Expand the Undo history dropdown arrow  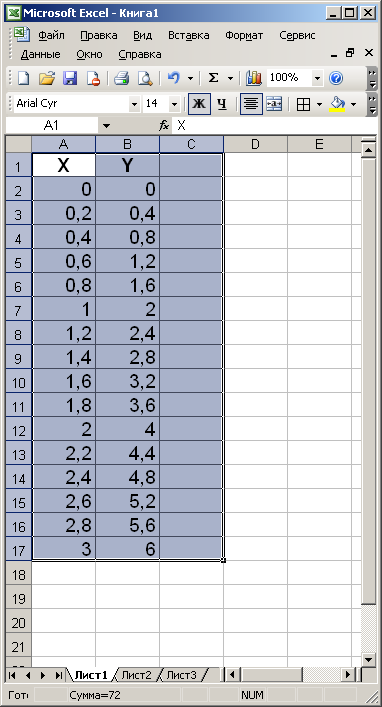click(x=190, y=78)
